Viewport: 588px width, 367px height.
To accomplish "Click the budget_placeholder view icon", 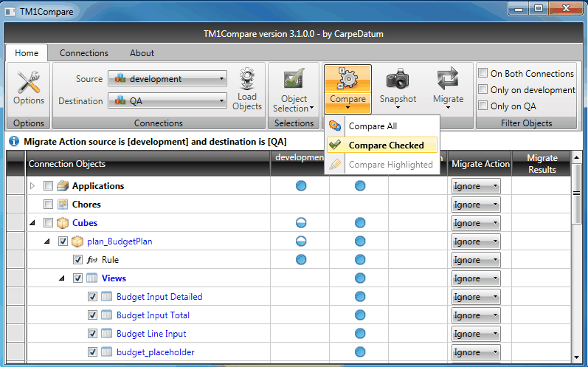I will 106,351.
